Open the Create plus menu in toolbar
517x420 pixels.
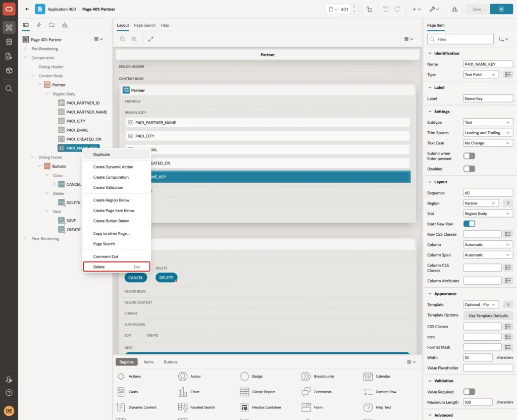[417, 9]
